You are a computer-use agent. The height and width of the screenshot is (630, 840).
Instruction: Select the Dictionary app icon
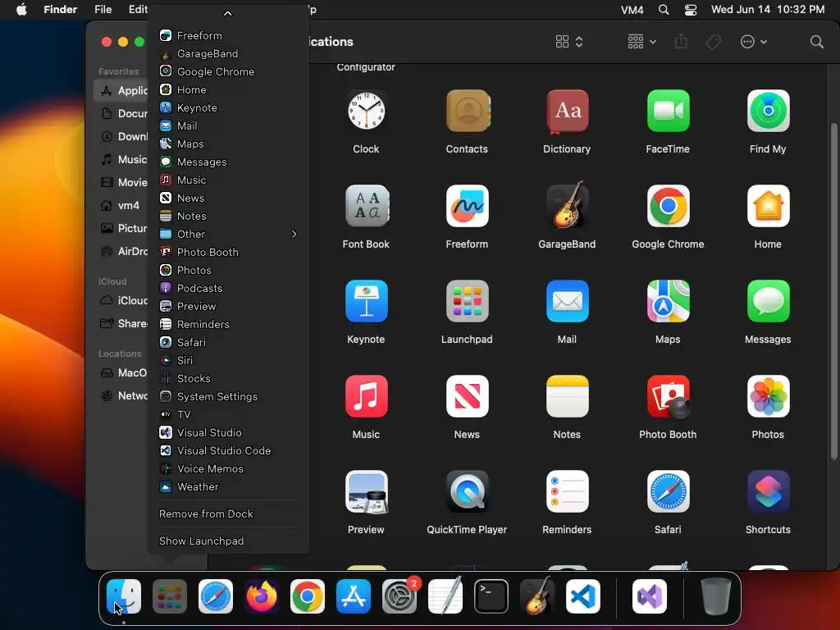[568, 111]
